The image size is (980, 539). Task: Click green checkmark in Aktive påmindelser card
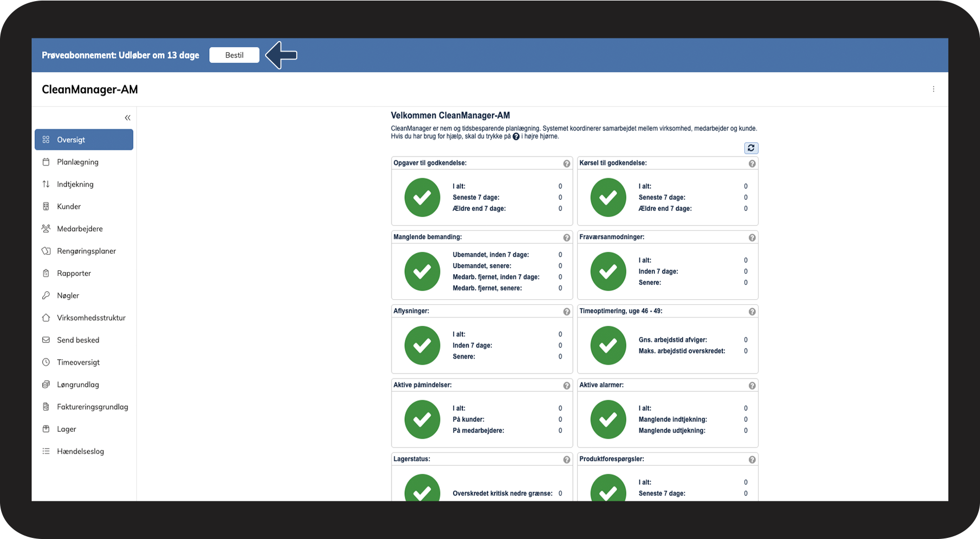(x=422, y=419)
